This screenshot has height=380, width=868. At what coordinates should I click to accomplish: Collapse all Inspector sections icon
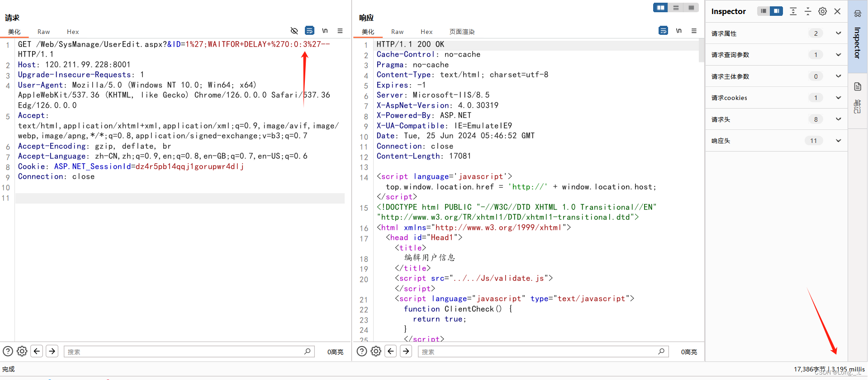[808, 11]
